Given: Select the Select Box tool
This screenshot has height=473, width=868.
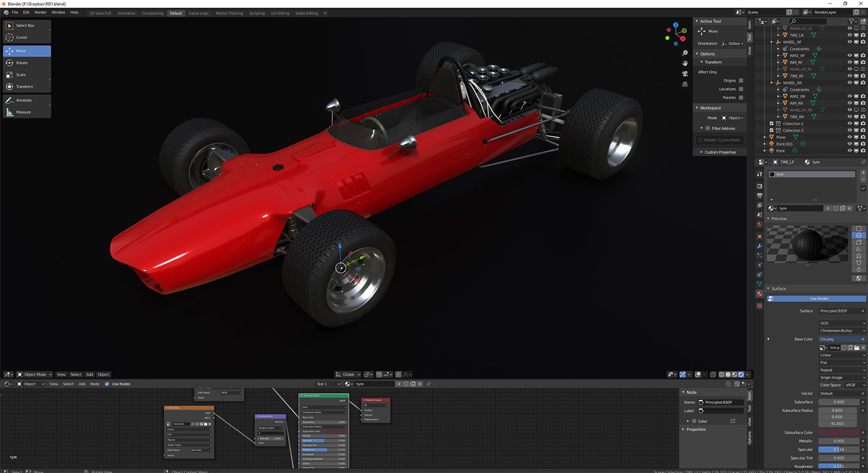Looking at the screenshot, I should pyautogui.click(x=27, y=26).
